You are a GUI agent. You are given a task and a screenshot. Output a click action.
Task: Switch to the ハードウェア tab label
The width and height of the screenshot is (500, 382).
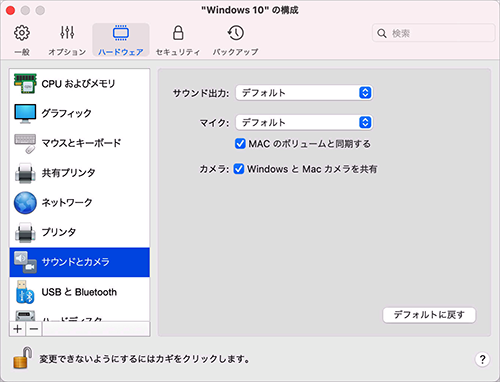pos(120,52)
